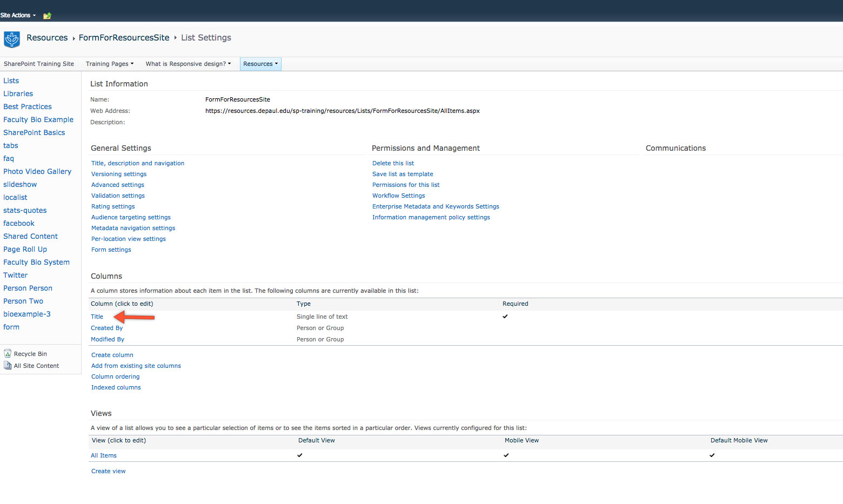The width and height of the screenshot is (843, 504).
Task: Open Form settings link
Action: coord(111,250)
